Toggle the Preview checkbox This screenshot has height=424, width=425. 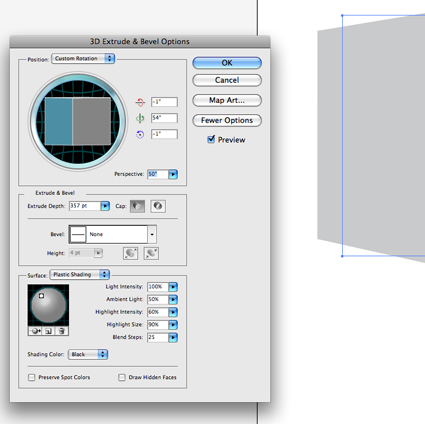[x=211, y=139]
